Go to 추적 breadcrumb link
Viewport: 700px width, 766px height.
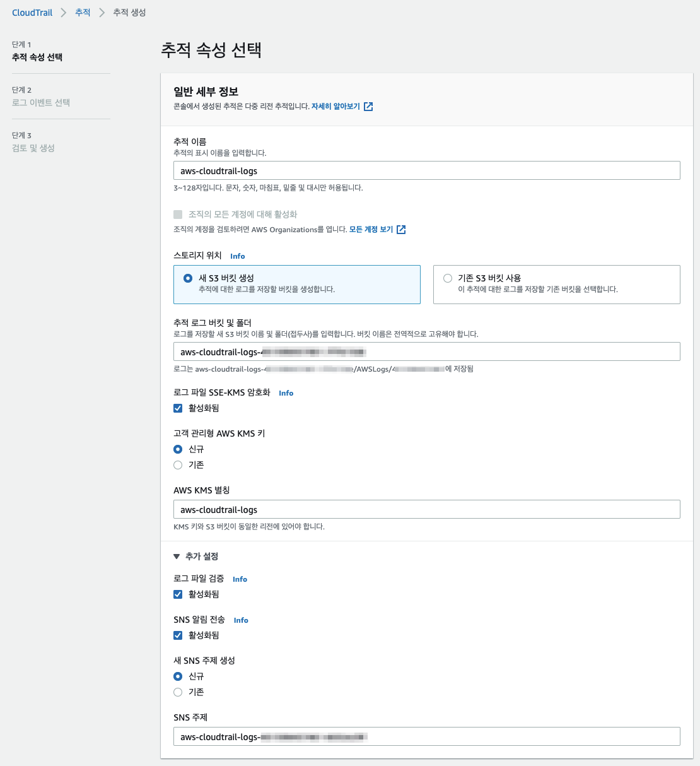83,13
